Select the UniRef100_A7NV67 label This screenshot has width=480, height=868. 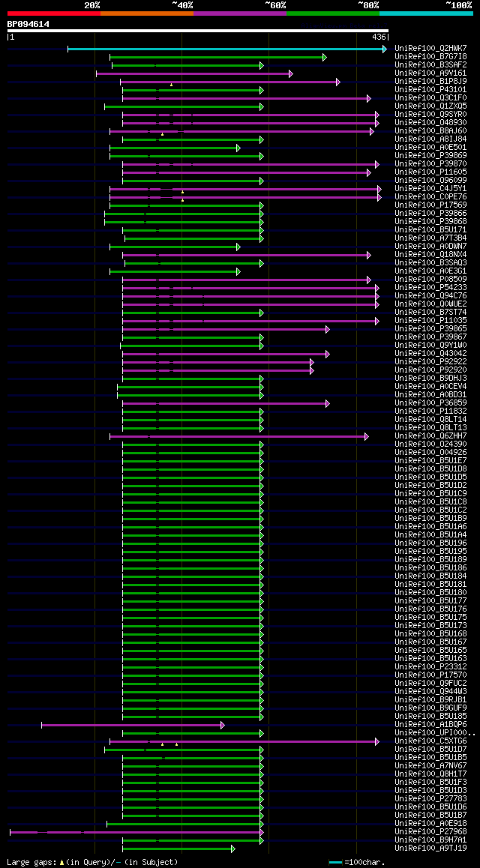(430, 766)
